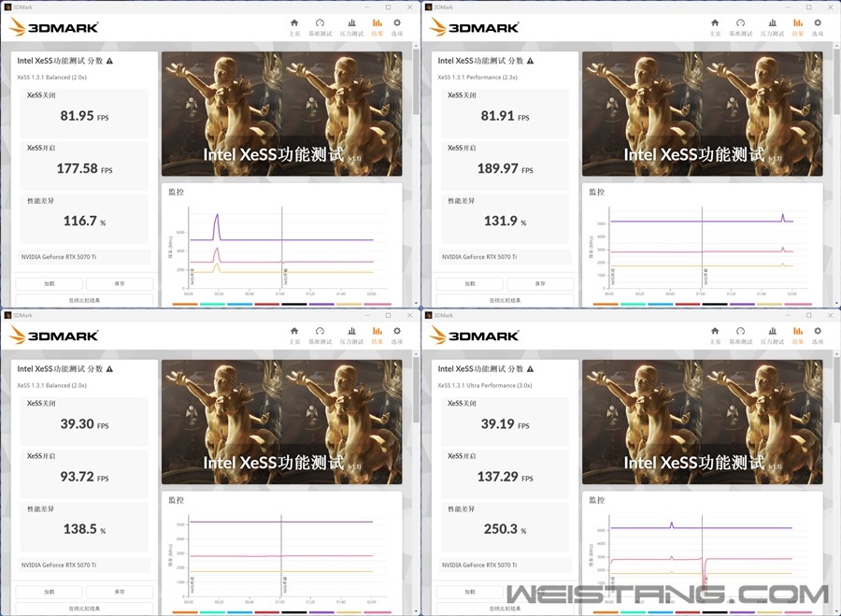Select Results icon in the 177.58 FPS window
The image size is (841, 616).
pyautogui.click(x=378, y=27)
